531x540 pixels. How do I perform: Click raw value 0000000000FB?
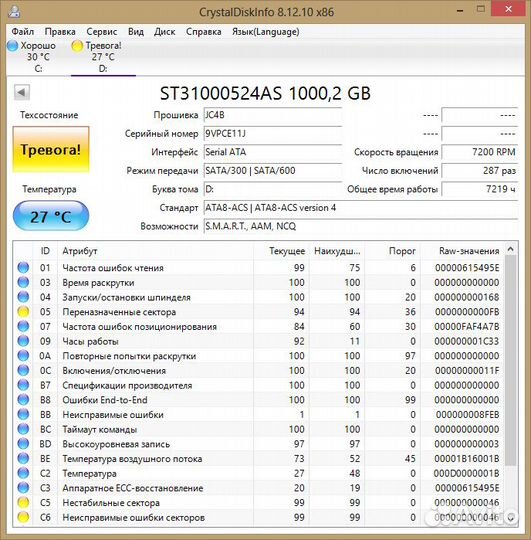[x=467, y=312]
